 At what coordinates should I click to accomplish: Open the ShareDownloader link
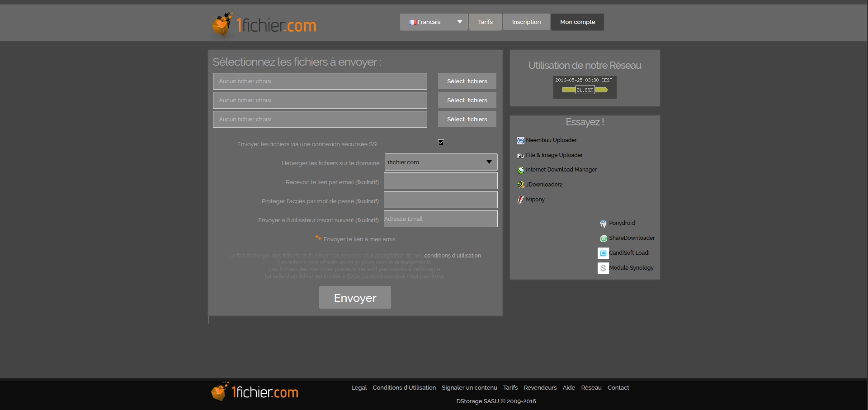click(632, 238)
